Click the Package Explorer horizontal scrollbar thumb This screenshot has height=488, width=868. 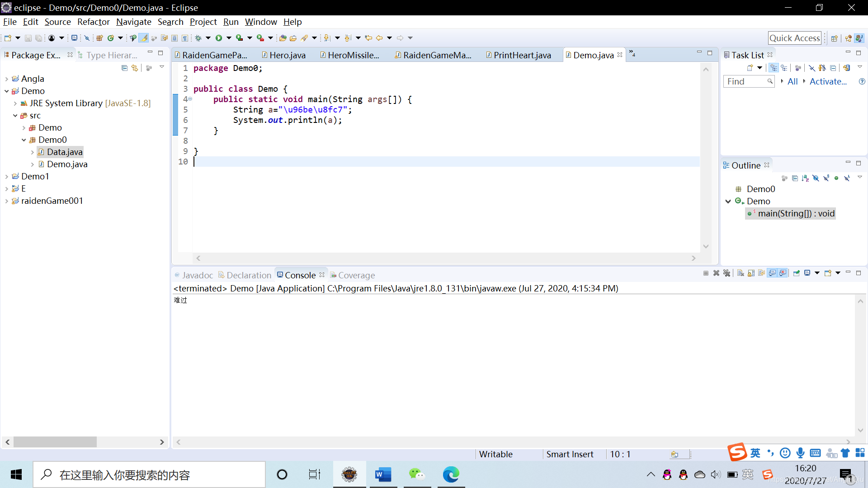click(x=55, y=442)
